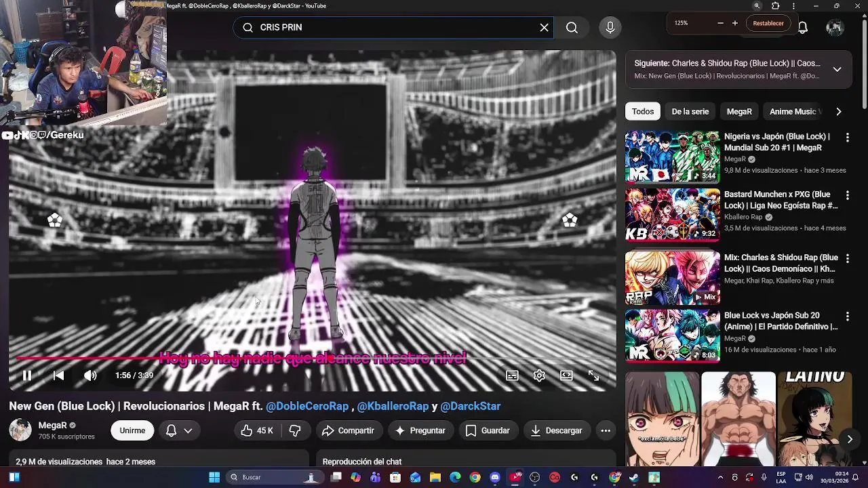This screenshot has height=488, width=868.
Task: Select the Anime Music filter chip
Action: tap(793, 111)
